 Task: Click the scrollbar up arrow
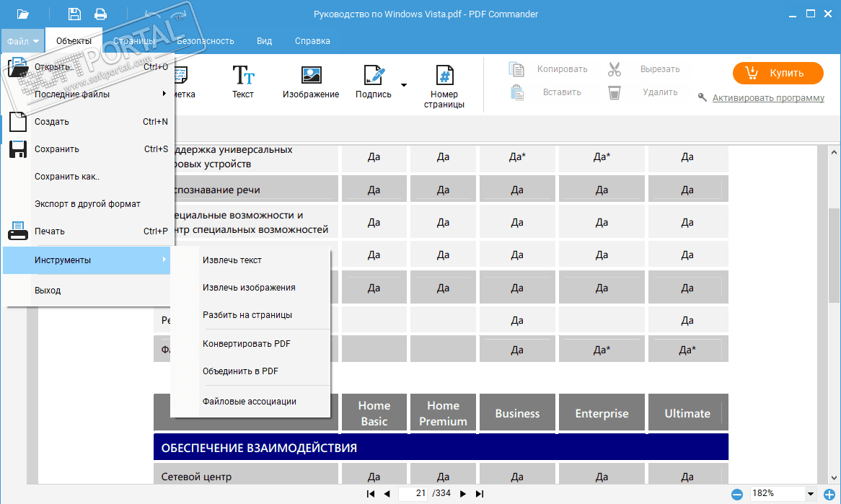tap(834, 152)
